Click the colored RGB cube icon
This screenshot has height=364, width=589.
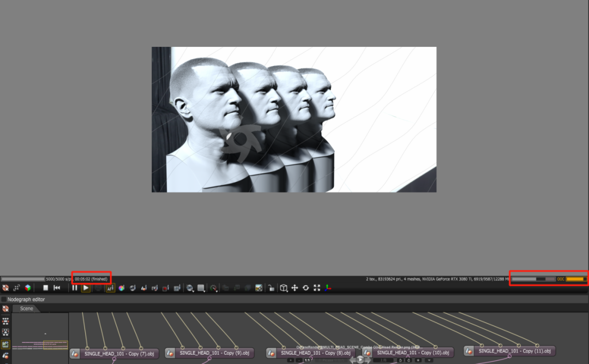(x=27, y=288)
